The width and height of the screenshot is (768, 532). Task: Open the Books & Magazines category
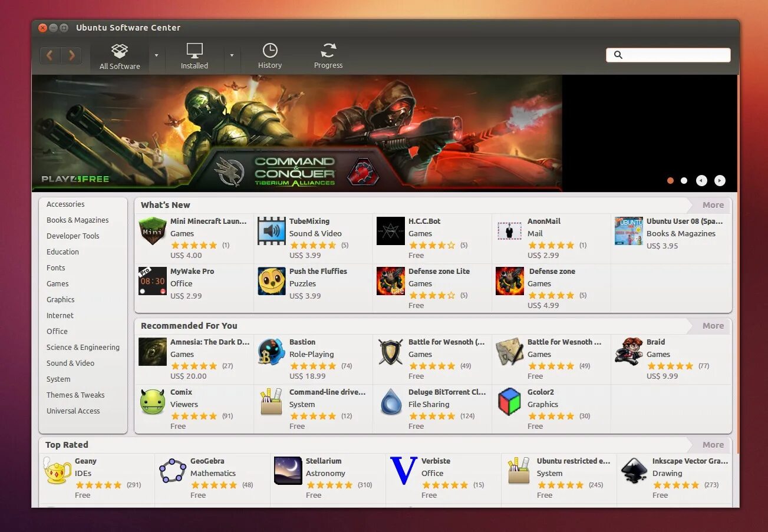[x=78, y=220]
